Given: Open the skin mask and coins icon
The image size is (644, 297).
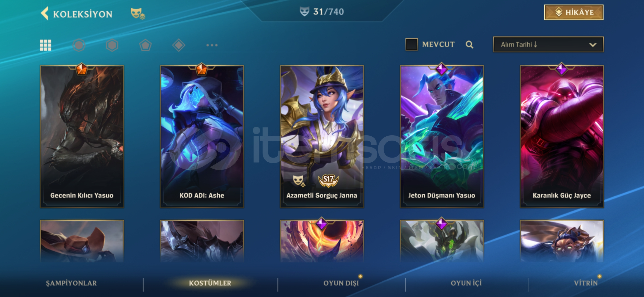Looking at the screenshot, I should click(x=138, y=13).
